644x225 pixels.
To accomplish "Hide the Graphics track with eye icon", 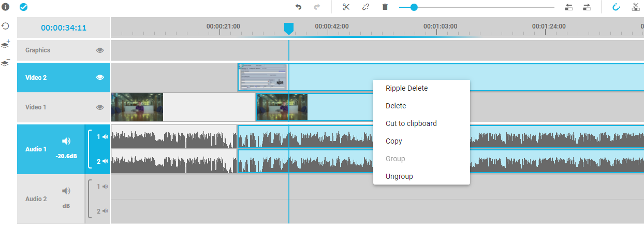I will 100,50.
